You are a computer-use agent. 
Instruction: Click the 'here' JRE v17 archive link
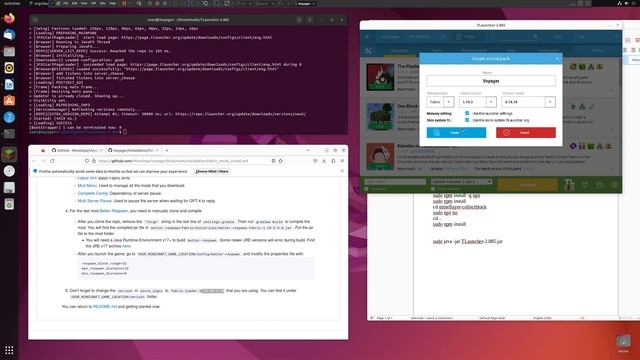(127, 246)
